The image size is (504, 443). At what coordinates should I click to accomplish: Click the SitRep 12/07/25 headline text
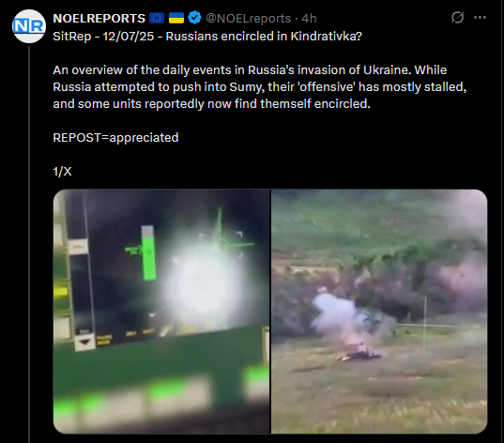click(207, 37)
